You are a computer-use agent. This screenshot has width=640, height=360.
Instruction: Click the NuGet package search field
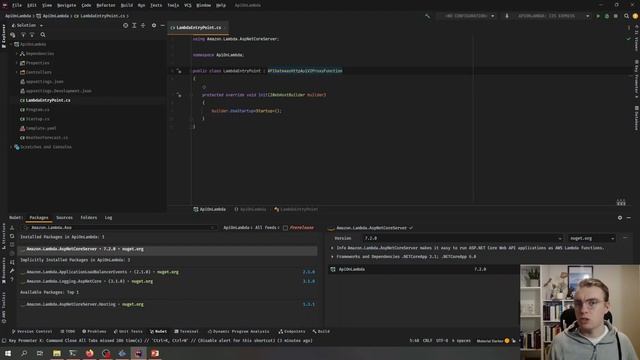(120, 228)
